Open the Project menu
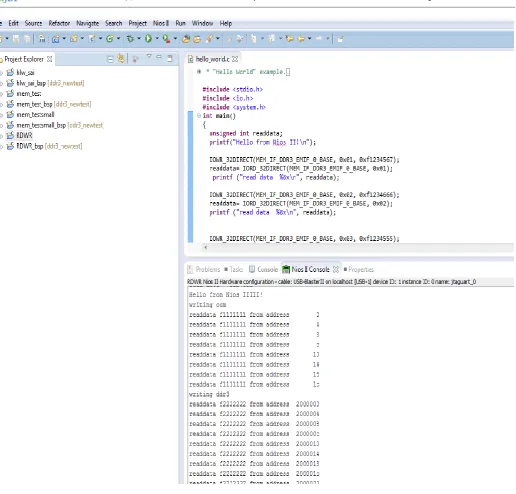 (x=138, y=23)
